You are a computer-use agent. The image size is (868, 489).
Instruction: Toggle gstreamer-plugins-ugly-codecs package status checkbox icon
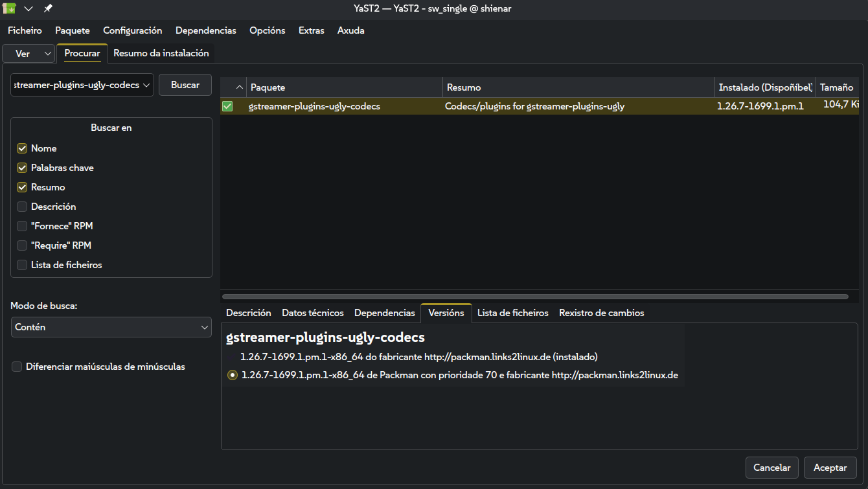(x=227, y=106)
